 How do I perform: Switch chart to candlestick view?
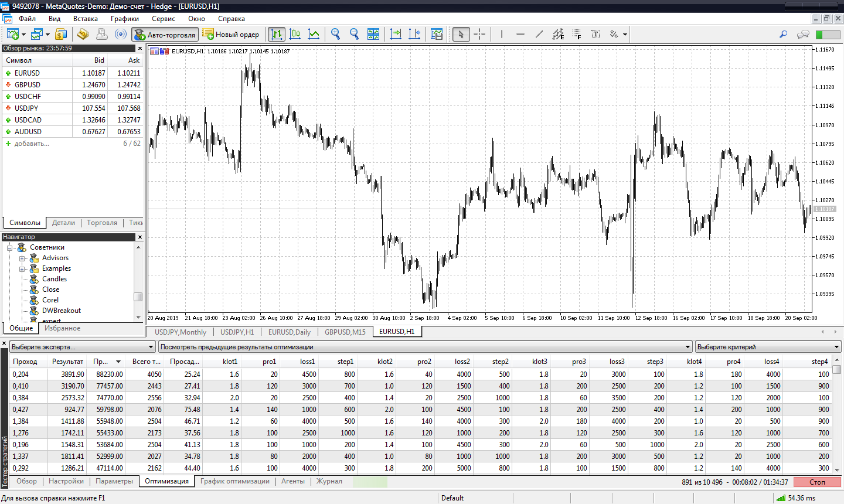point(295,34)
